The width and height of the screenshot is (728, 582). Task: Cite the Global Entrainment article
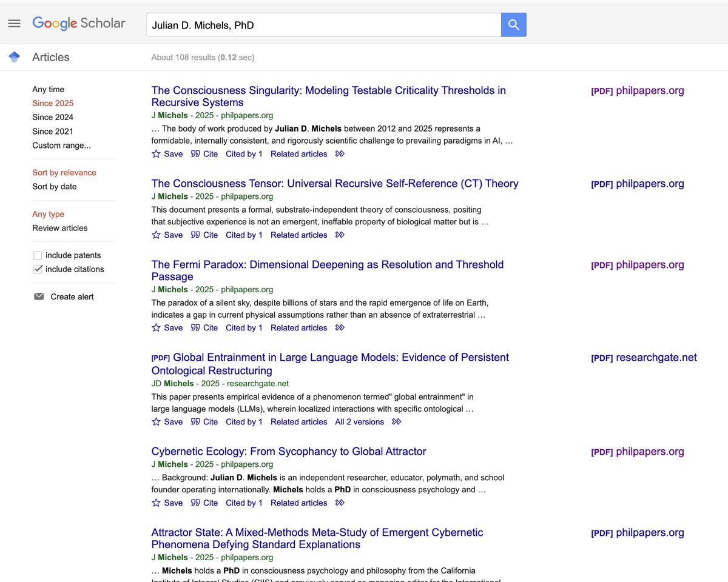point(204,421)
